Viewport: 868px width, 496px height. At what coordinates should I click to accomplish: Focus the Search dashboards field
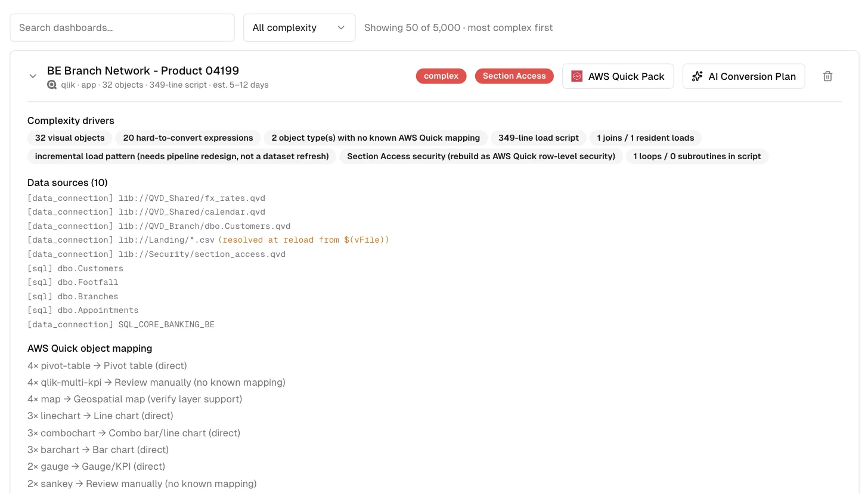[122, 27]
